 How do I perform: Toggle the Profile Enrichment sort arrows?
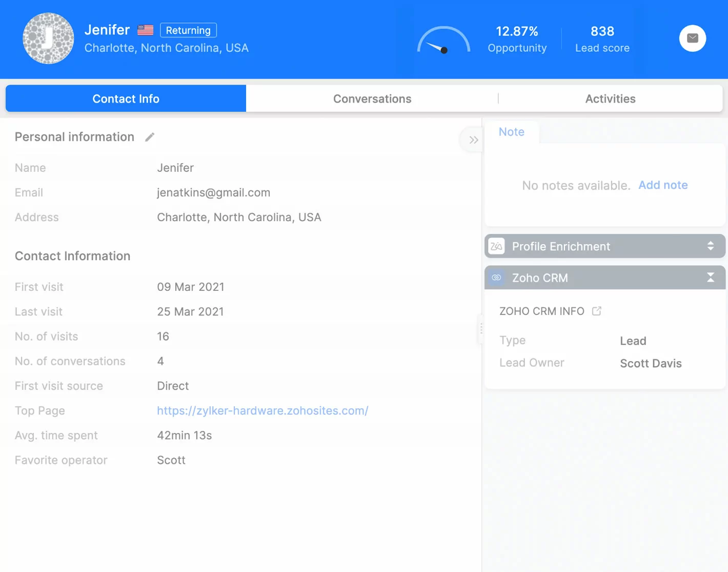711,246
